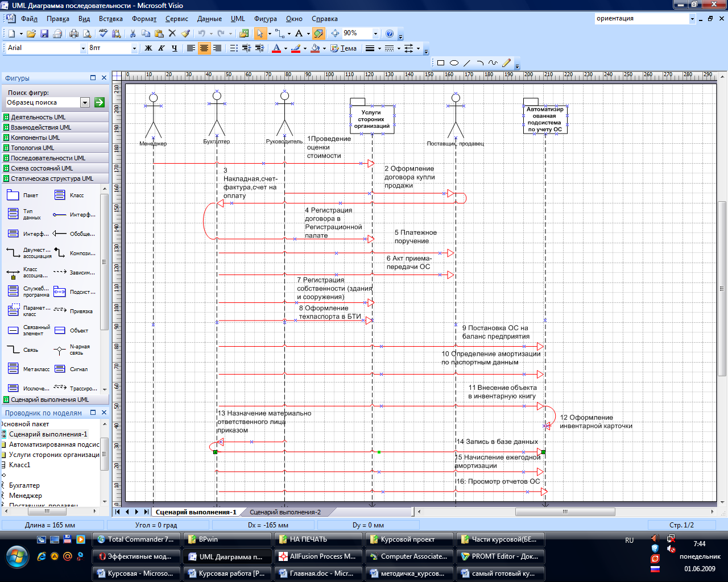Toggle italic formatting (К)
728x582 pixels.
pyautogui.click(x=162, y=48)
